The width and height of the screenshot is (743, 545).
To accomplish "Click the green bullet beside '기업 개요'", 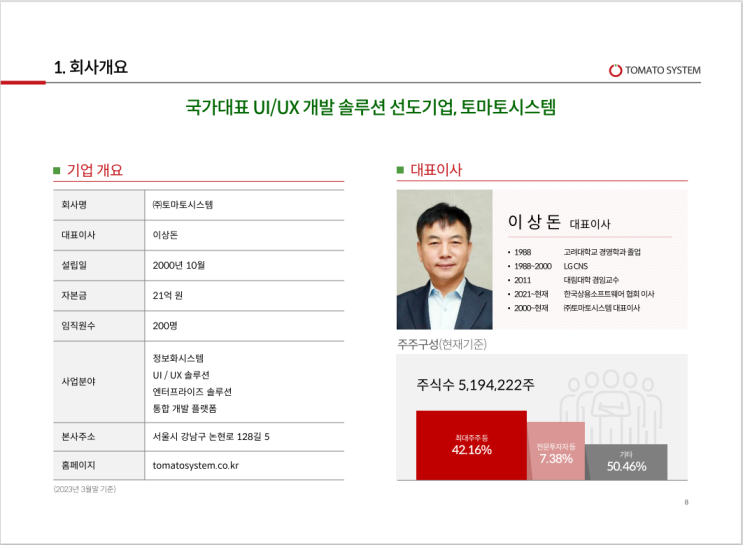I will [x=57, y=171].
